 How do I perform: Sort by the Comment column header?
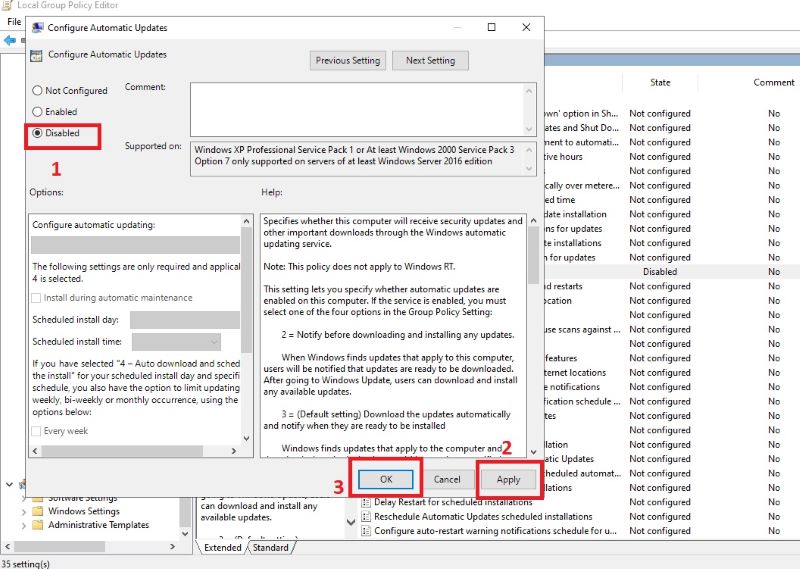pos(773,82)
